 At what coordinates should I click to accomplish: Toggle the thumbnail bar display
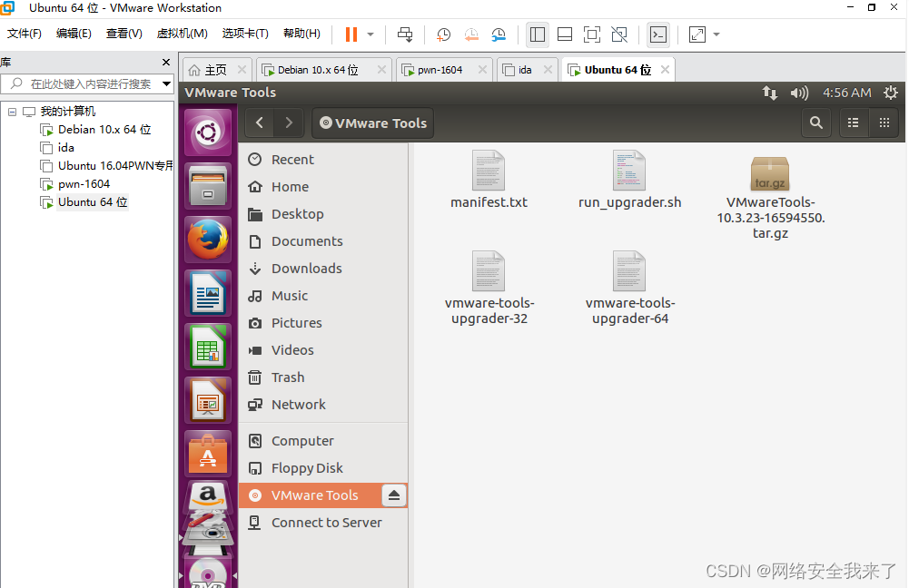point(564,34)
